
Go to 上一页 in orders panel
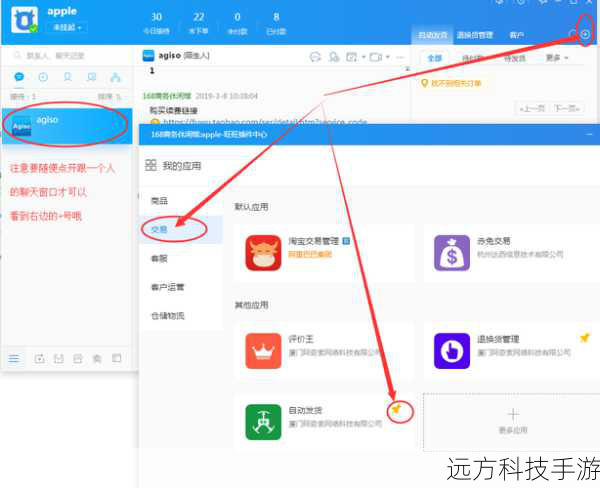[x=532, y=109]
